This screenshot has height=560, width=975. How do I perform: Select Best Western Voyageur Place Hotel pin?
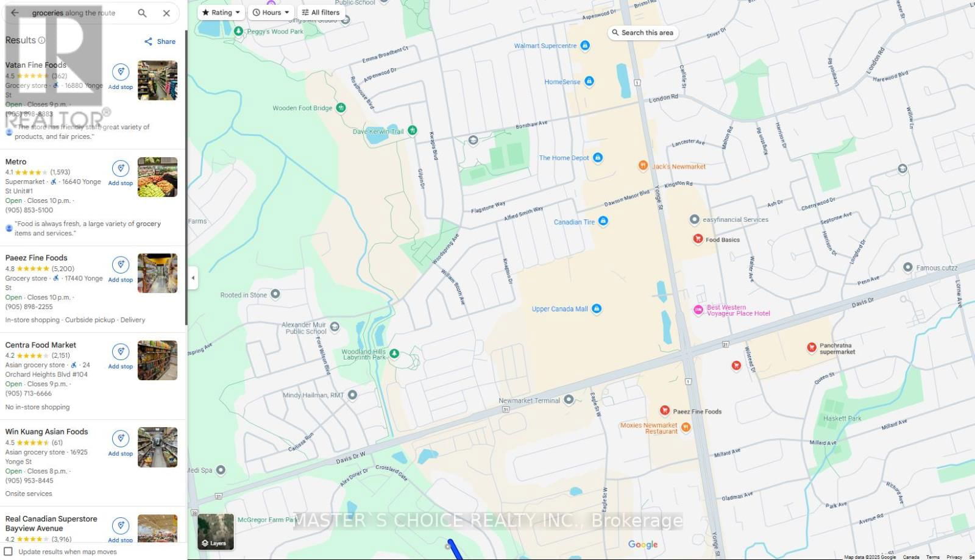[698, 310]
